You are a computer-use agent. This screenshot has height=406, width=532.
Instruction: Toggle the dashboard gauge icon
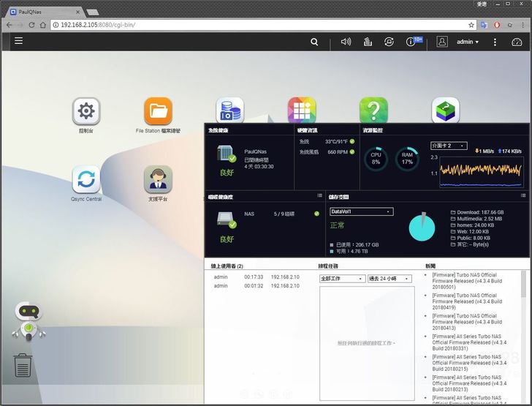click(x=517, y=42)
